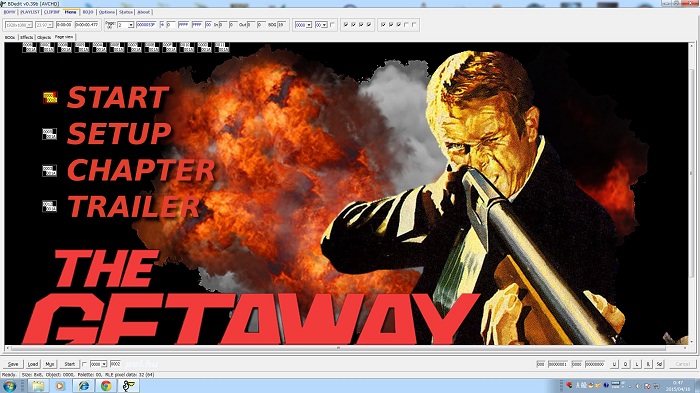Select the START button object marker
The width and height of the screenshot is (700, 393).
point(50,97)
